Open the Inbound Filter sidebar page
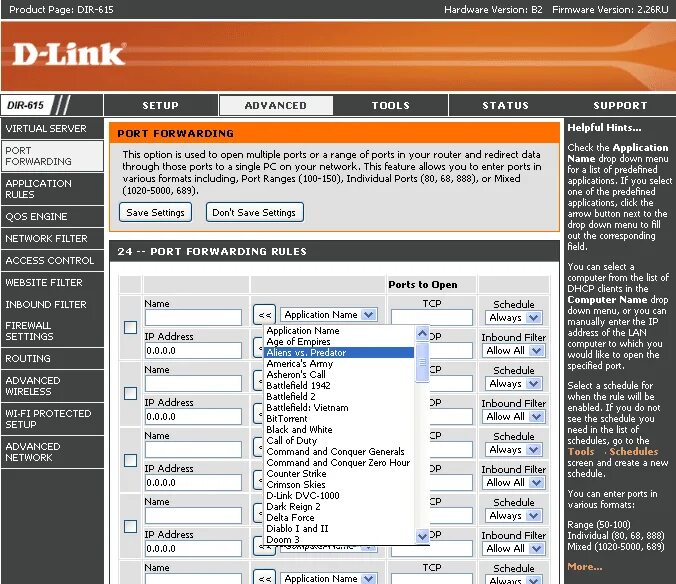676x584 pixels. tap(52, 304)
